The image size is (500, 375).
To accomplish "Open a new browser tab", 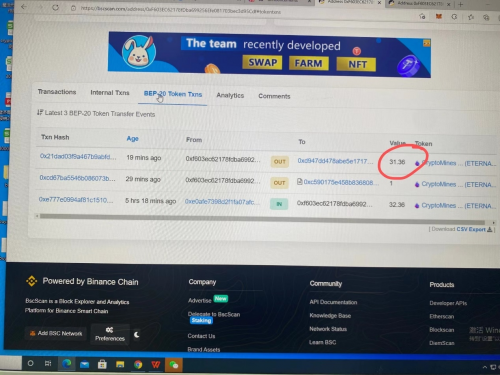I will point(460,4).
